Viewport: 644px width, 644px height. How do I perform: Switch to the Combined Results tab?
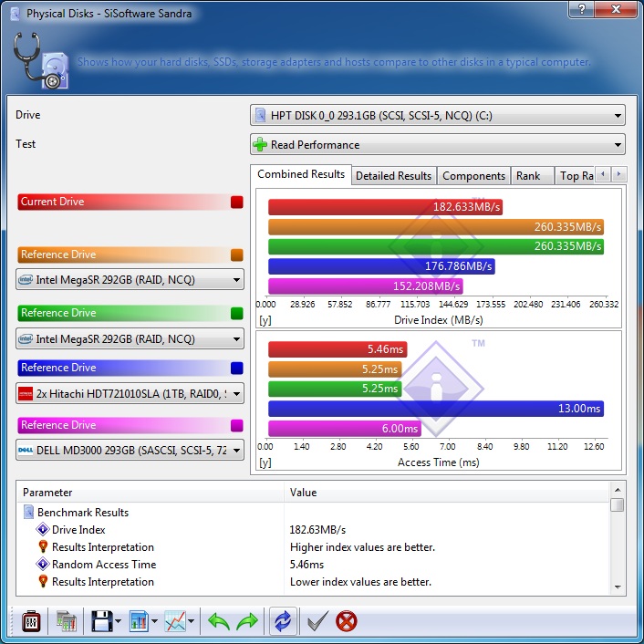[x=301, y=174]
